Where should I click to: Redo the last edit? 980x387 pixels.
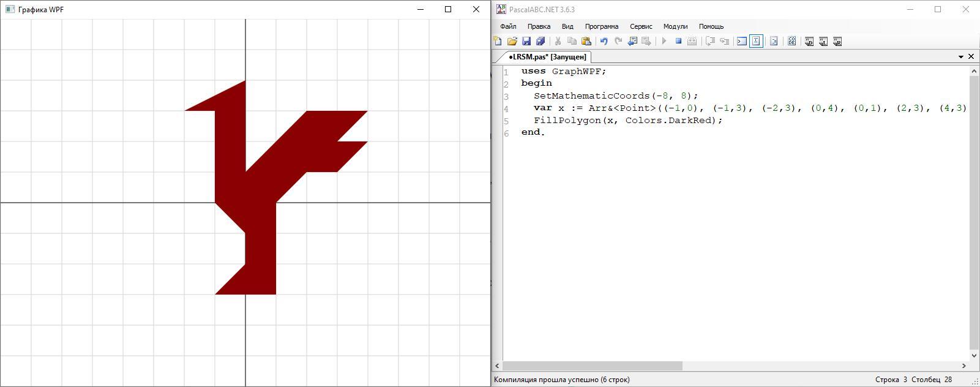click(618, 41)
